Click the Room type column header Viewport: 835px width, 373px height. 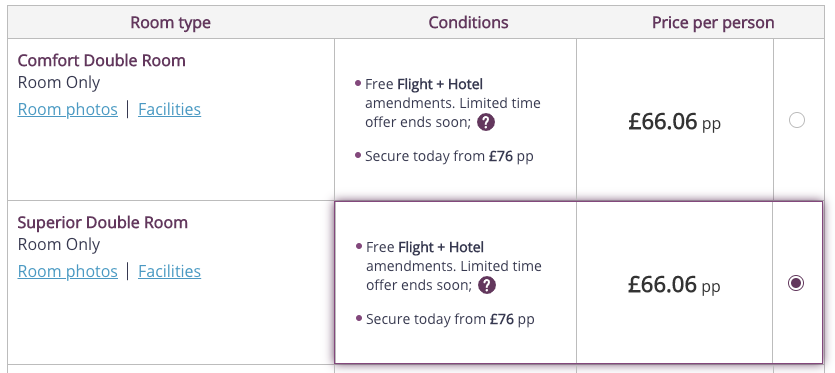click(x=170, y=23)
